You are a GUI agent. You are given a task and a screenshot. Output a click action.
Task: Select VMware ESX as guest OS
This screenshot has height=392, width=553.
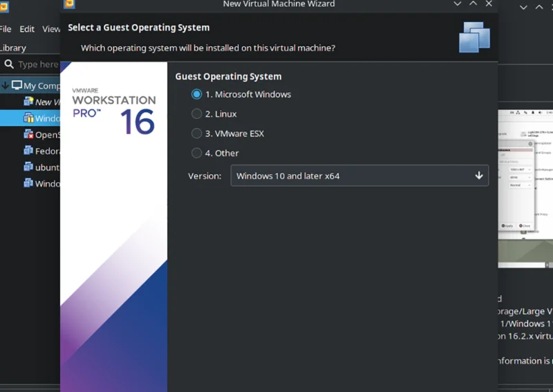[x=228, y=133]
